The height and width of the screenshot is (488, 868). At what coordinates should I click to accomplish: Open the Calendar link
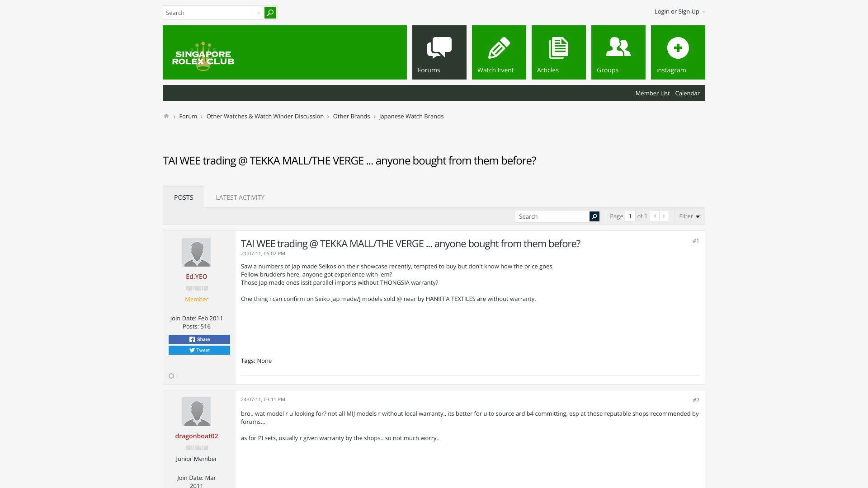[x=687, y=93]
